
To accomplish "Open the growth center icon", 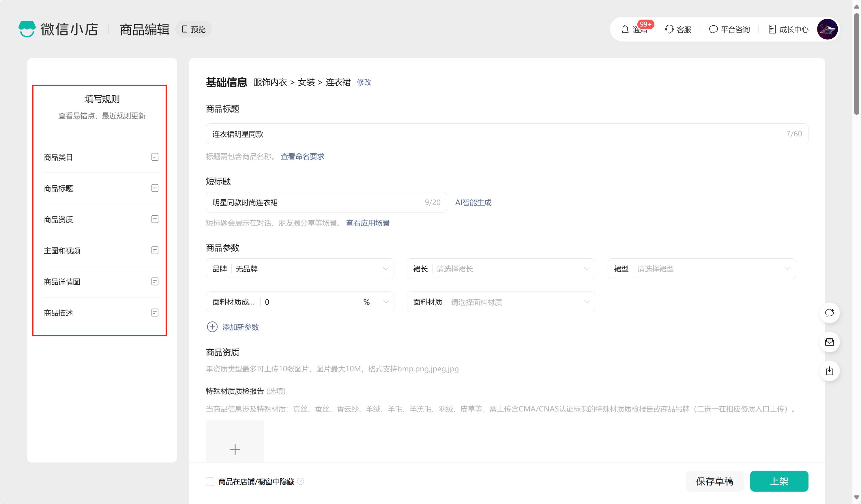I will (x=772, y=29).
